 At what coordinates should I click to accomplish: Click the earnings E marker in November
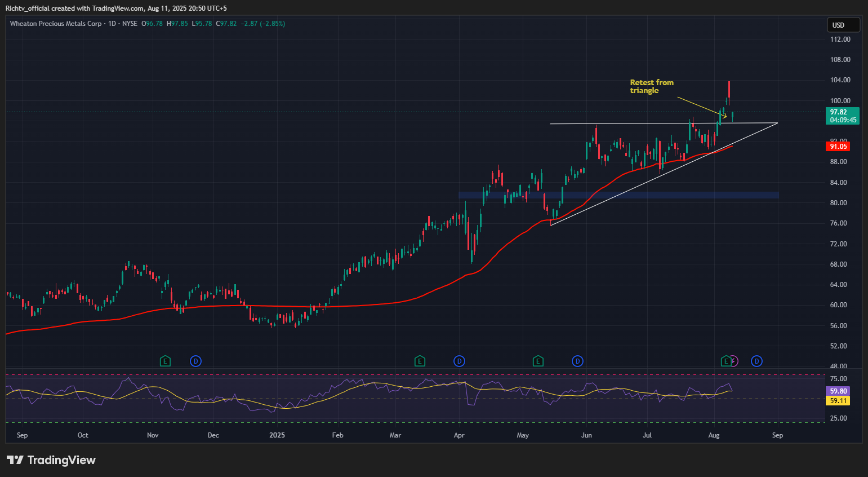coord(165,361)
